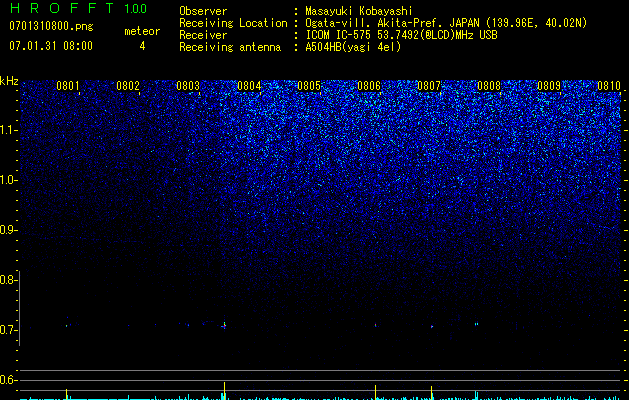The width and height of the screenshot is (629, 400).
Task: Click the ICOM IC-575 receiver text
Action: (x=401, y=35)
